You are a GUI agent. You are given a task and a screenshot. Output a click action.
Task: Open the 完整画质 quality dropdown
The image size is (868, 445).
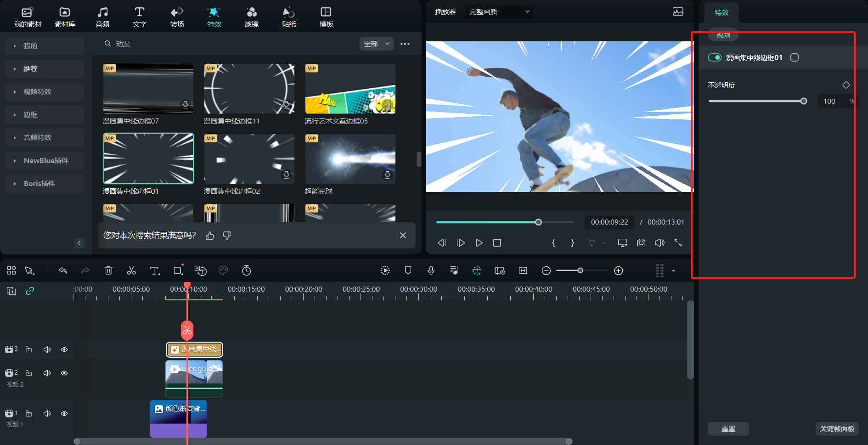[499, 11]
